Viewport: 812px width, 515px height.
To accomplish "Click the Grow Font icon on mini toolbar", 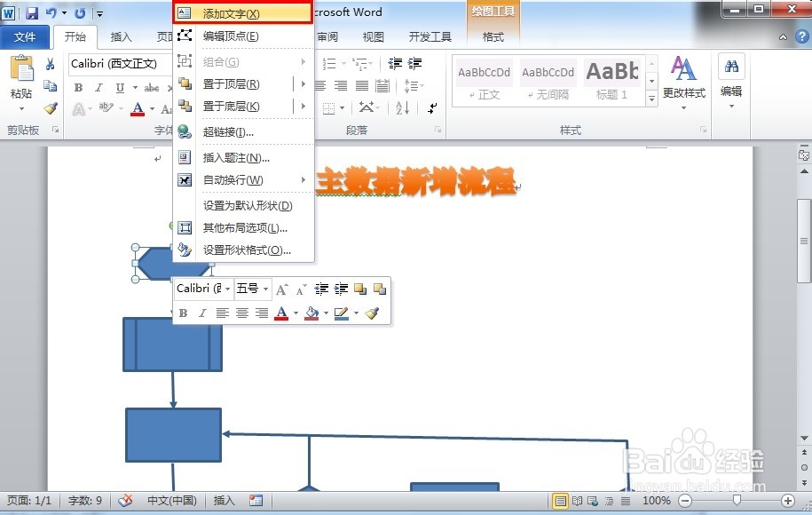I will pos(281,289).
